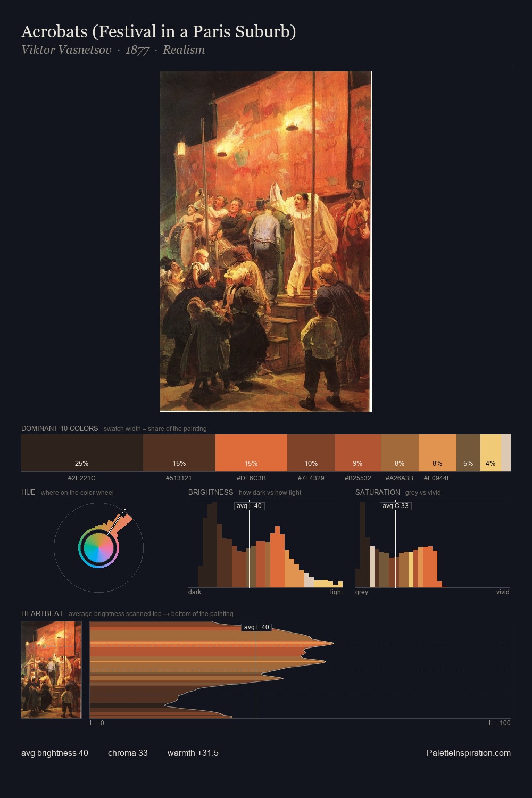The image size is (532, 798).
Task: Click the 'chroma 33' footer stat
Action: coord(128,753)
